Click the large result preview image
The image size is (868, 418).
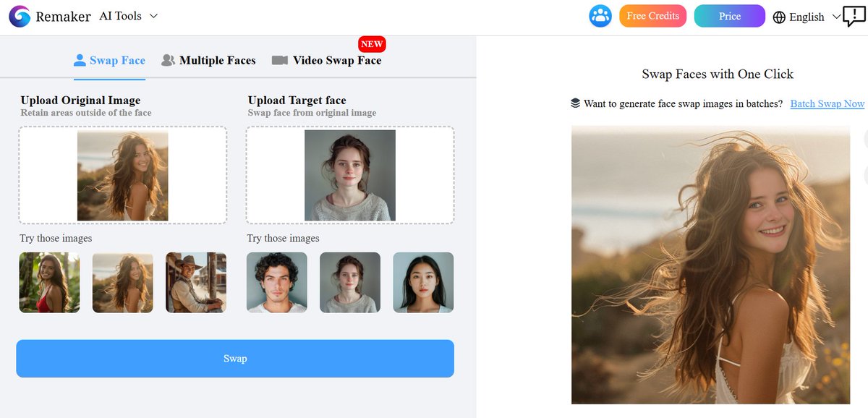710,265
